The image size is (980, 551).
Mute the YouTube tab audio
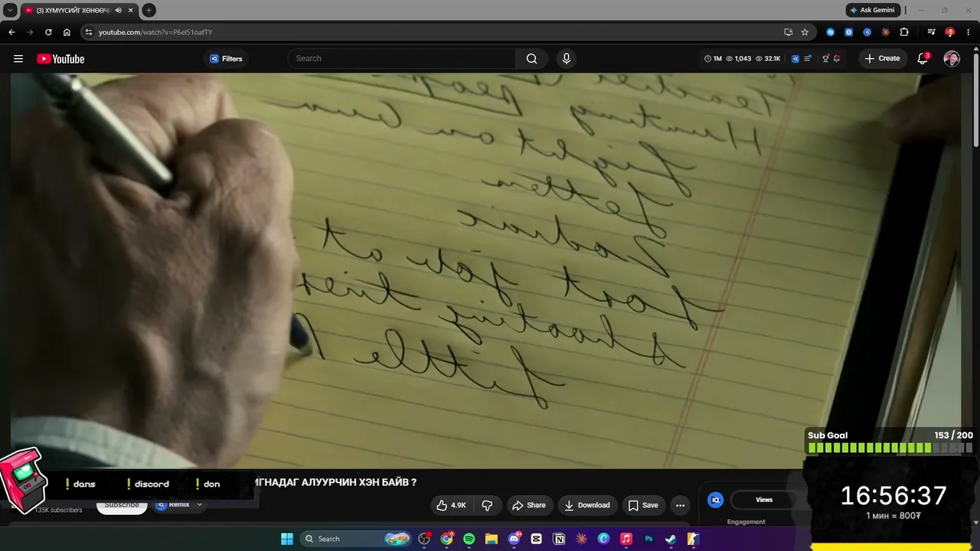pyautogui.click(x=119, y=10)
